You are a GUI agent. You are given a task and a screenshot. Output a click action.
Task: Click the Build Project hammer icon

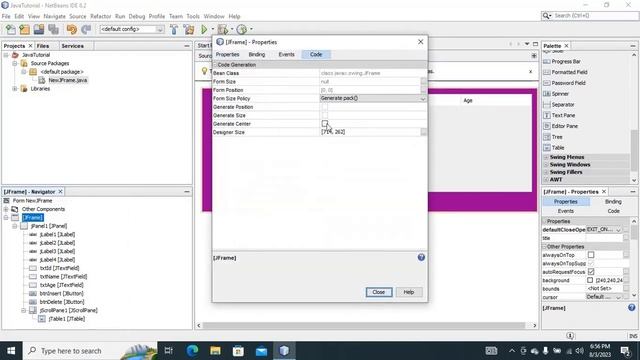[x=174, y=29]
